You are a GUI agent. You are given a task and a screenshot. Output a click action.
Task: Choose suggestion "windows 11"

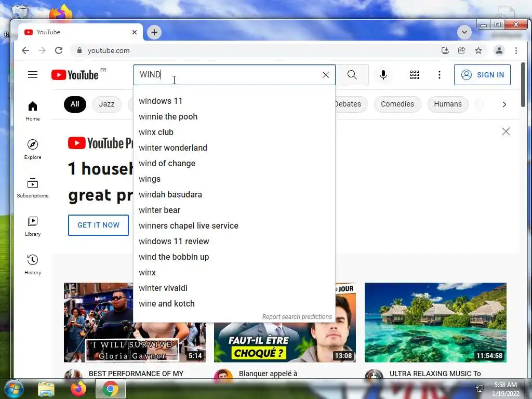pos(234,101)
